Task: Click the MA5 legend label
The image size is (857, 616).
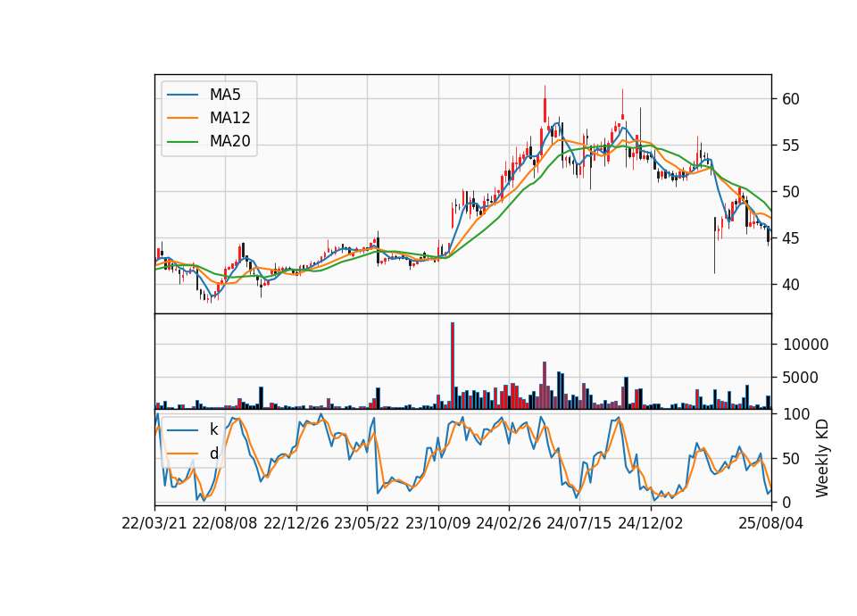Action: [225, 95]
